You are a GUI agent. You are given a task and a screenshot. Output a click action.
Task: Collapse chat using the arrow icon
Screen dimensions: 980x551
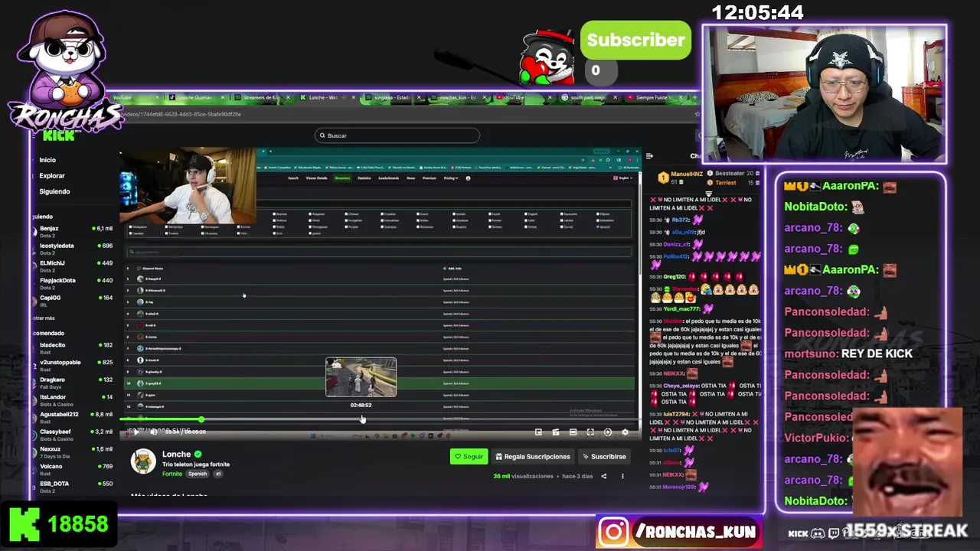coord(649,156)
